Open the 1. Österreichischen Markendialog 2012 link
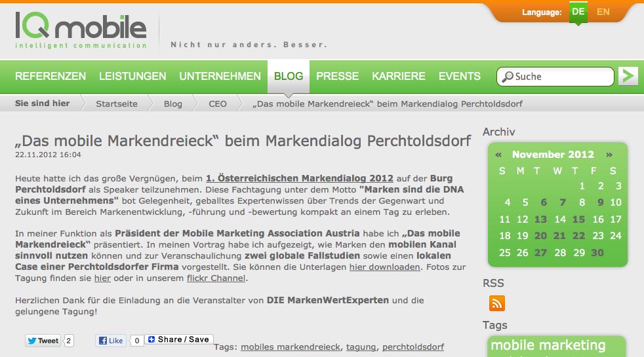Screen dimensions: 644x357 click(x=300, y=178)
